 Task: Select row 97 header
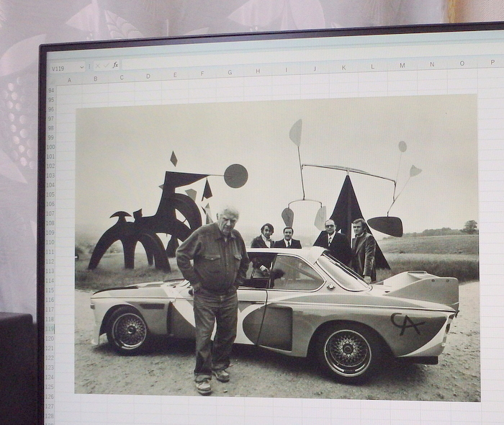tap(51, 119)
